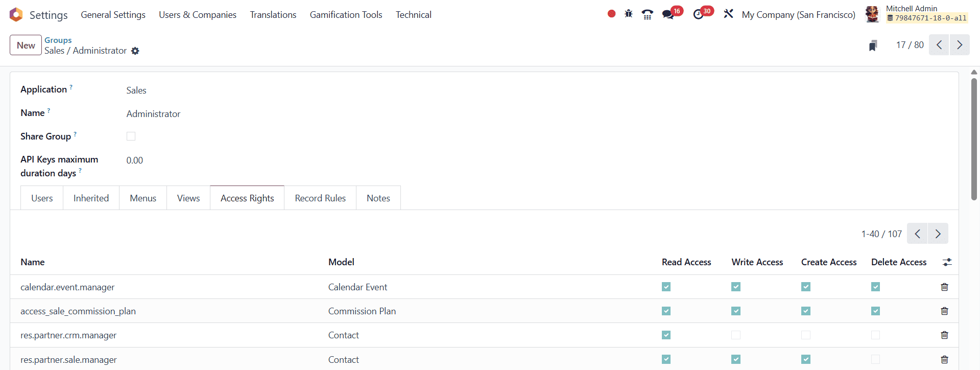Enable Write Access for res.partner.crm.manager
Image resolution: width=980 pixels, height=370 pixels.
pos(736,335)
